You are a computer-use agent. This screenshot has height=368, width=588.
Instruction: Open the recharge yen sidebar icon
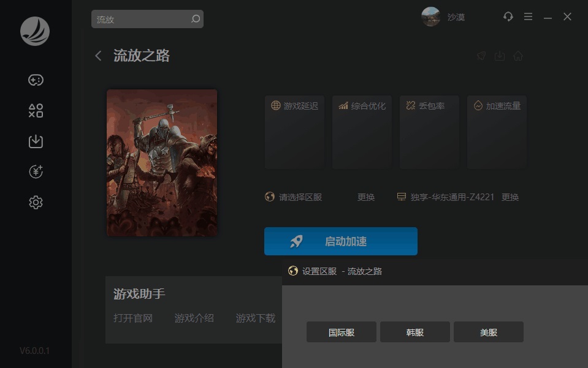pyautogui.click(x=36, y=172)
